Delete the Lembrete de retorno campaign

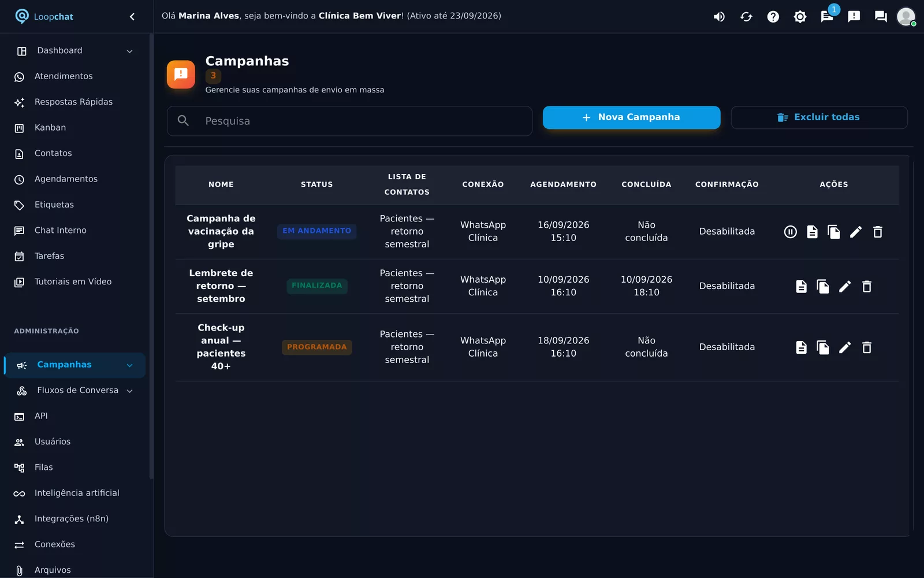click(x=867, y=286)
